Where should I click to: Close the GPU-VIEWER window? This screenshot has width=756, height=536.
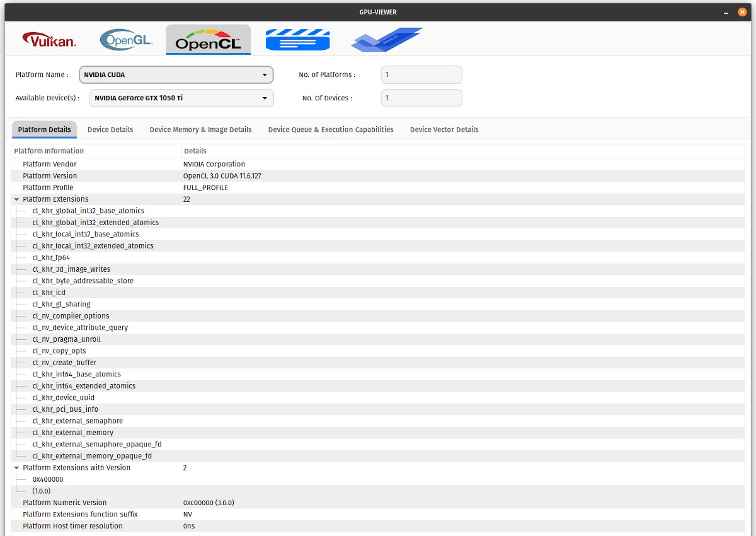742,12
